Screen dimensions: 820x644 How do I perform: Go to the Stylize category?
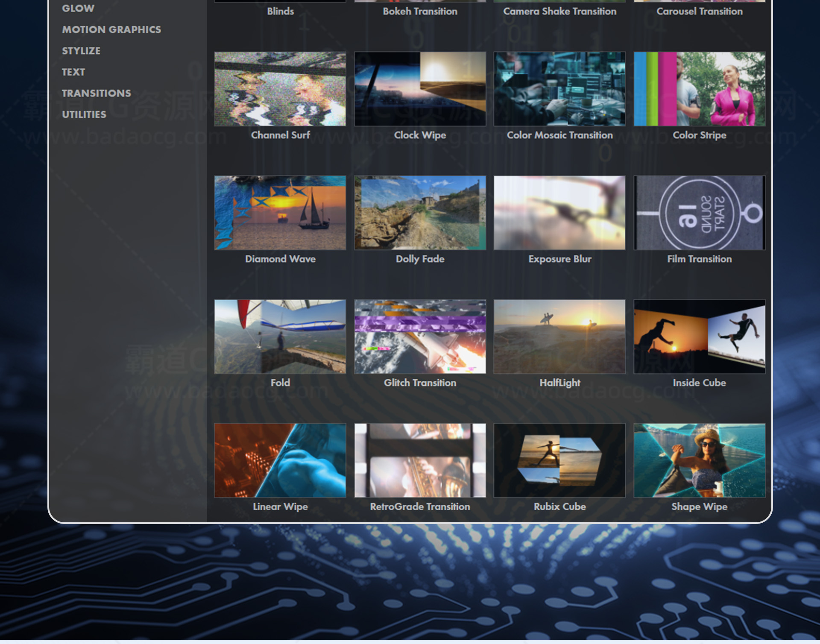point(81,51)
